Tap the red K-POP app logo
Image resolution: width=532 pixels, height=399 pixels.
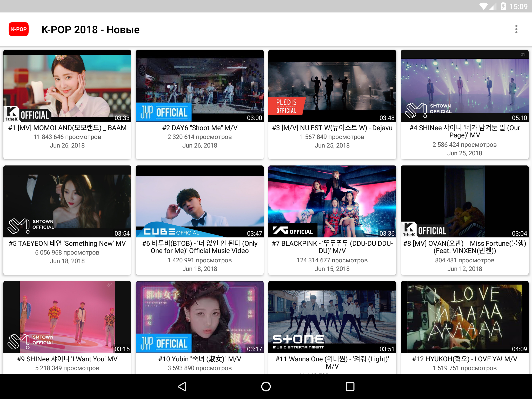(x=19, y=29)
